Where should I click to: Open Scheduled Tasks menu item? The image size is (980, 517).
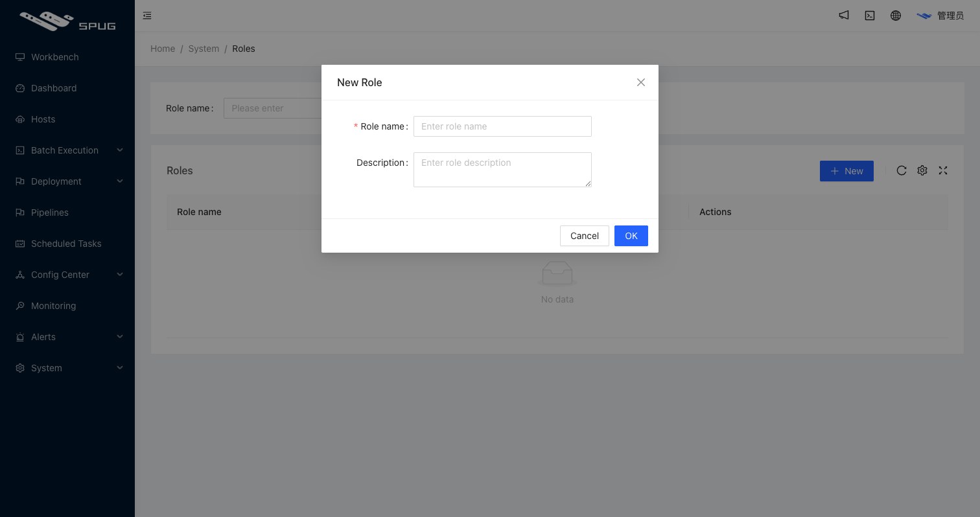point(67,244)
